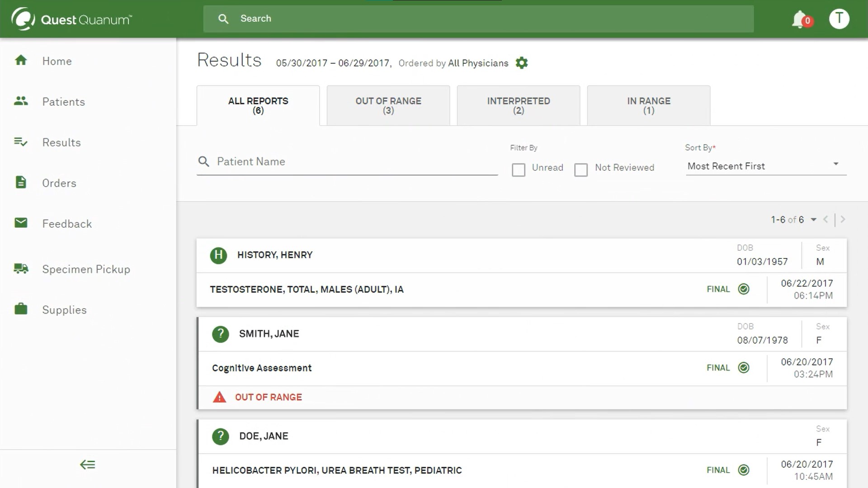The height and width of the screenshot is (488, 868).
Task: Open Feedback in the sidebar
Action: point(67,224)
